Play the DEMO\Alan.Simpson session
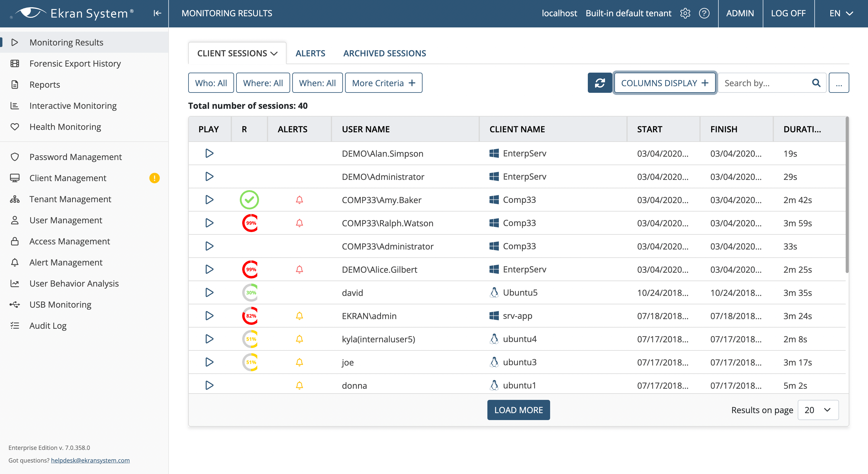The width and height of the screenshot is (868, 474). 209,153
